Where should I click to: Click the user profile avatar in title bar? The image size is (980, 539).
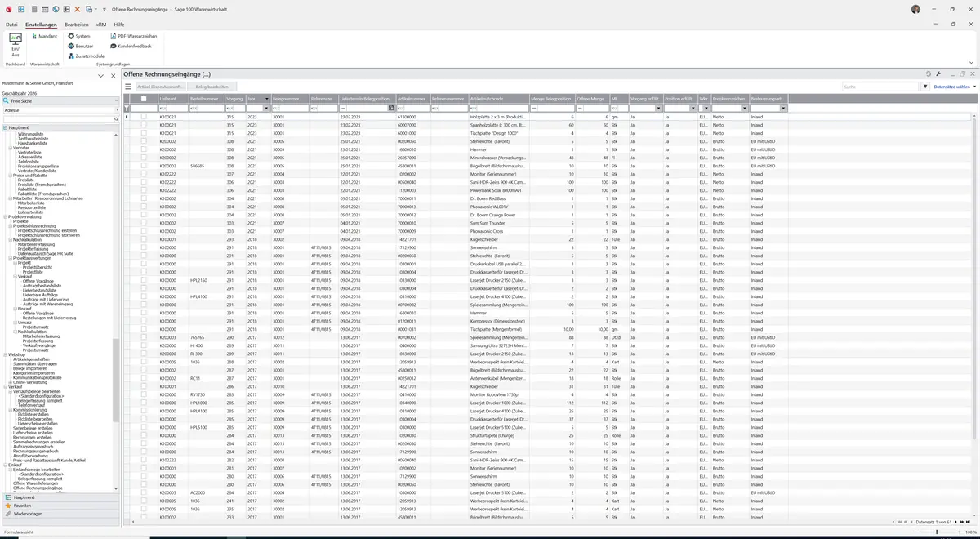(915, 8)
